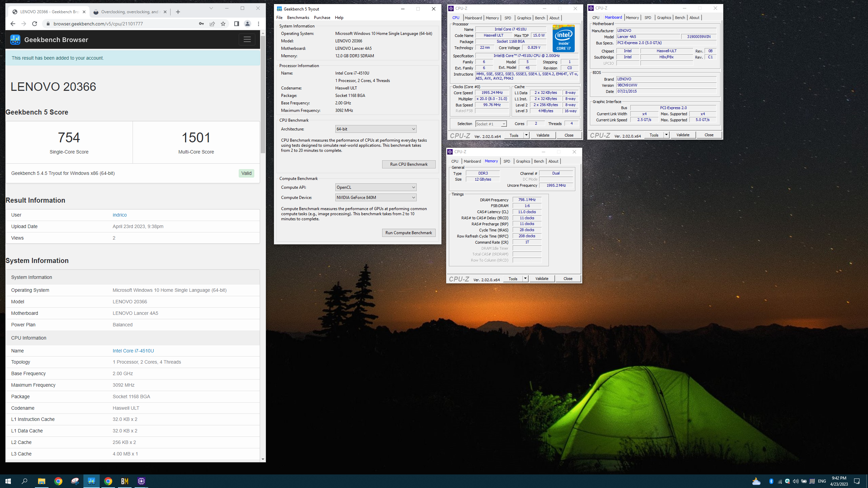Open the Chrome profile avatar
868x488 pixels.
pos(248,24)
